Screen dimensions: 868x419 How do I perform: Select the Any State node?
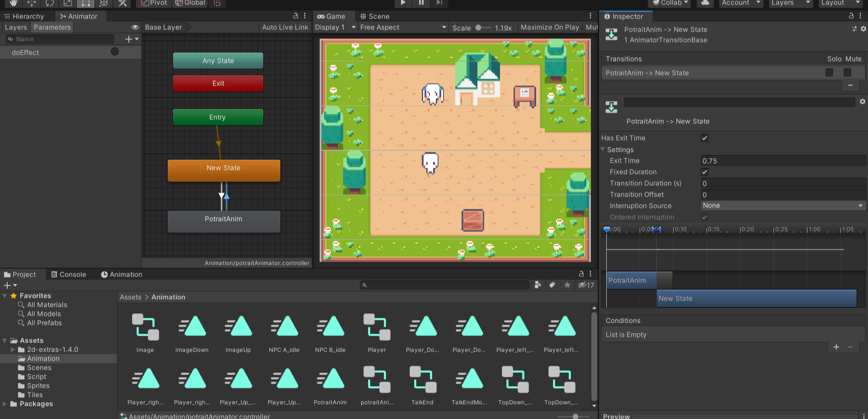click(x=218, y=61)
